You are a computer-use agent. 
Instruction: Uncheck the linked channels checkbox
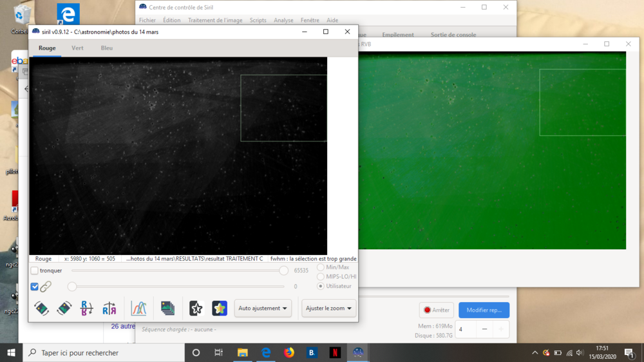(35, 287)
